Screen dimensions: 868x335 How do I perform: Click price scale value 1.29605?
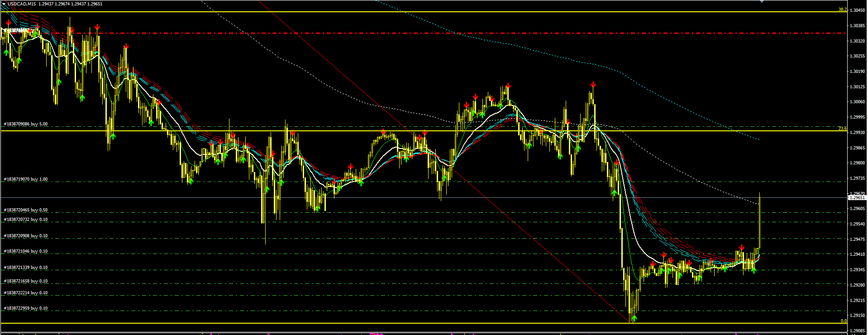click(858, 209)
